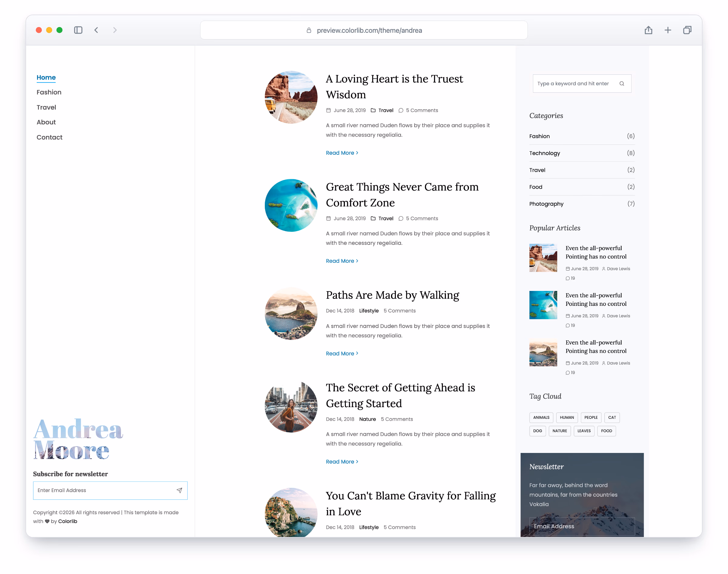Open the Colorlib link in the footer
The height and width of the screenshot is (574, 728).
pyautogui.click(x=68, y=521)
